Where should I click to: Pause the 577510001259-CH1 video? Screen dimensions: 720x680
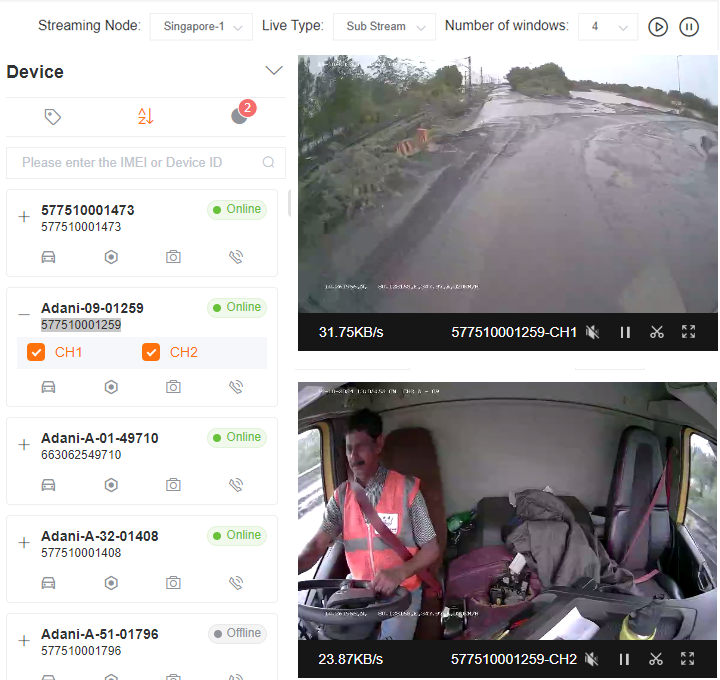point(625,332)
